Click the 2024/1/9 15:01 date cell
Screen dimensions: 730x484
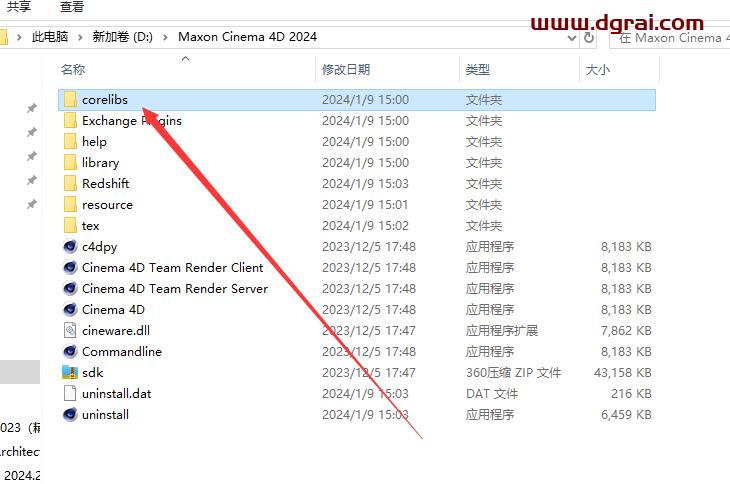point(365,205)
